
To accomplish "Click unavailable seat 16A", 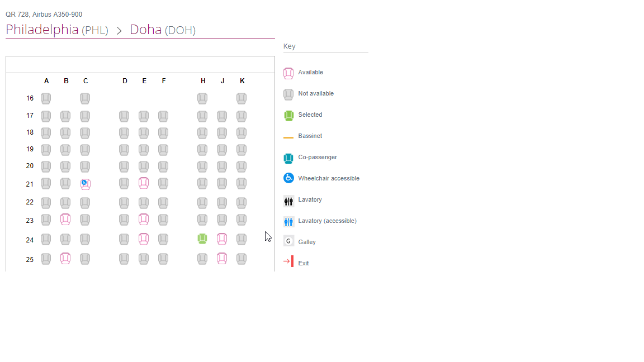I will (46, 98).
